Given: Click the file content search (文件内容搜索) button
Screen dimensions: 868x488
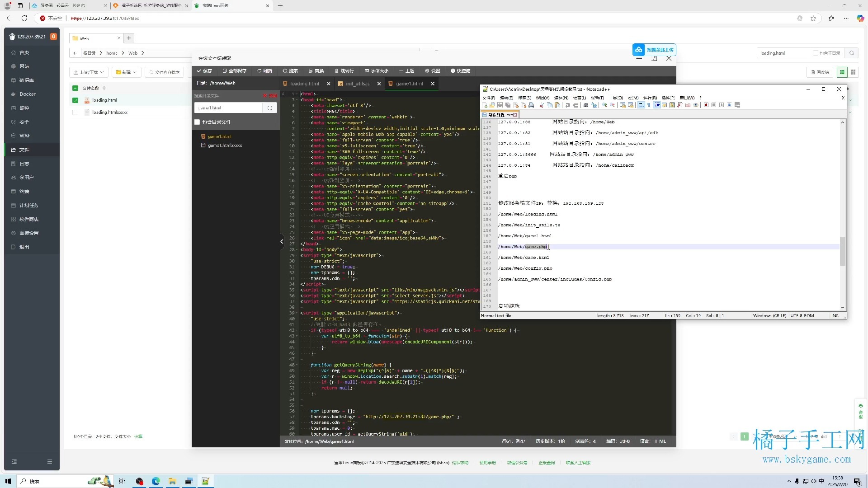Looking at the screenshot, I should tap(165, 72).
